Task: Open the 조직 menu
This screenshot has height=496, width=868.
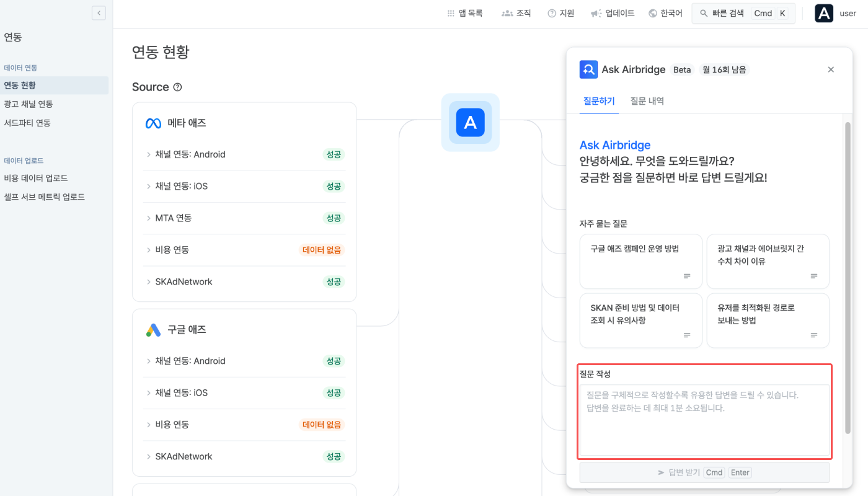Action: (516, 13)
